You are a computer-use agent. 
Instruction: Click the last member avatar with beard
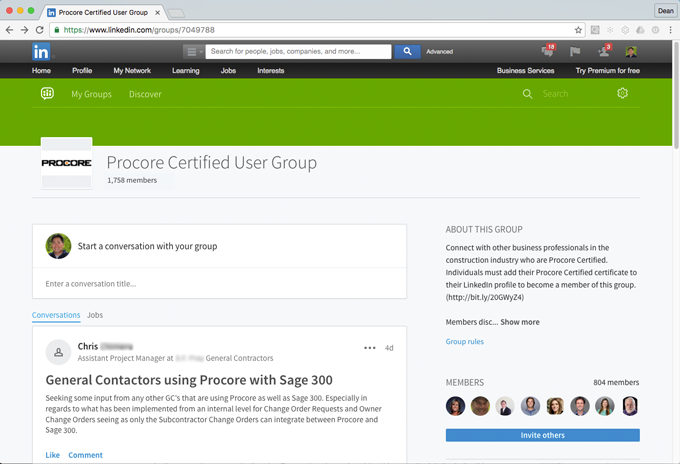coord(630,406)
